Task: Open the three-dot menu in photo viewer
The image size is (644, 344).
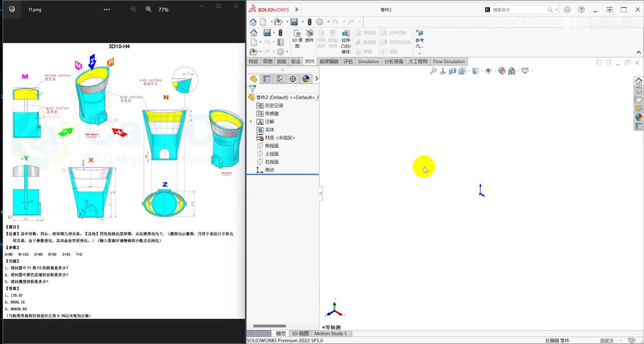Action: [106, 9]
